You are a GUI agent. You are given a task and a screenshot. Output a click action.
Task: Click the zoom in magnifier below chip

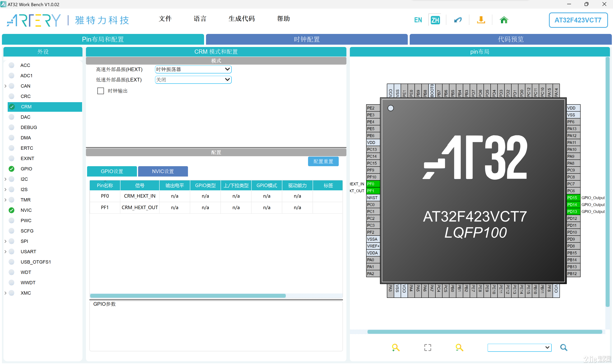(395, 347)
